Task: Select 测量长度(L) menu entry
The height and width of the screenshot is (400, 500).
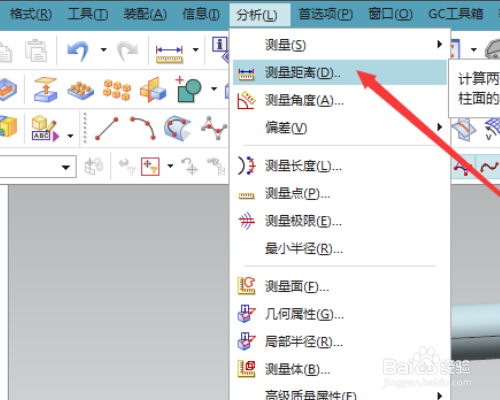Action: [x=340, y=165]
